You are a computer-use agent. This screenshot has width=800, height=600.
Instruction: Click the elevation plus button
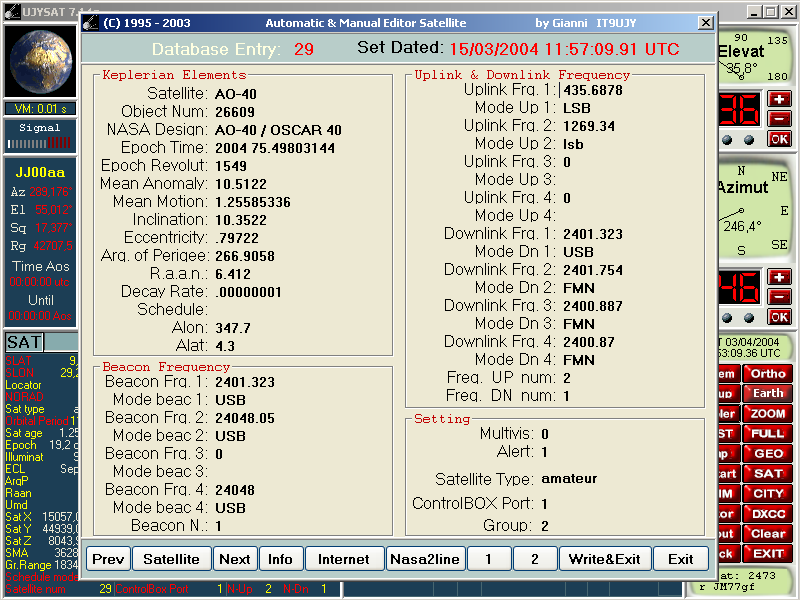point(779,99)
